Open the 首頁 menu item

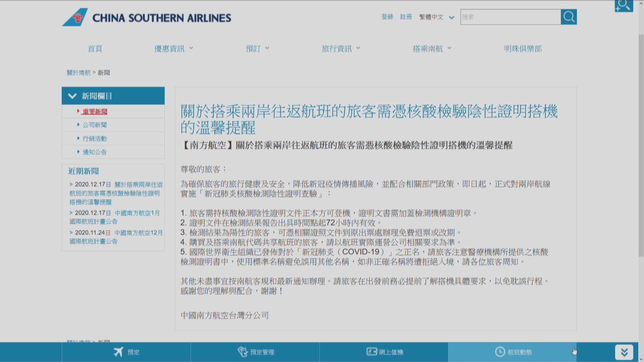click(x=95, y=49)
